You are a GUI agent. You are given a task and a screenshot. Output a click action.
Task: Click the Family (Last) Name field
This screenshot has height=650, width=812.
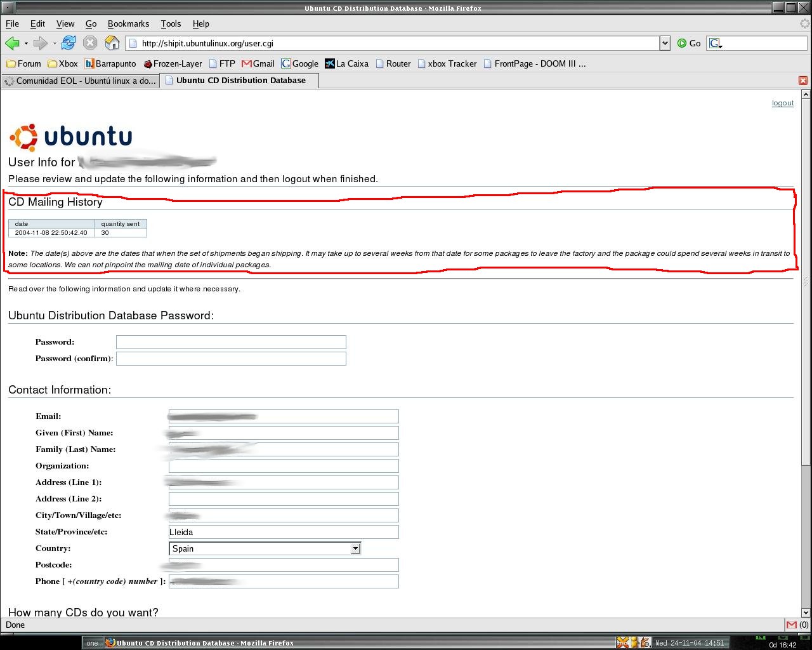pyautogui.click(x=284, y=449)
